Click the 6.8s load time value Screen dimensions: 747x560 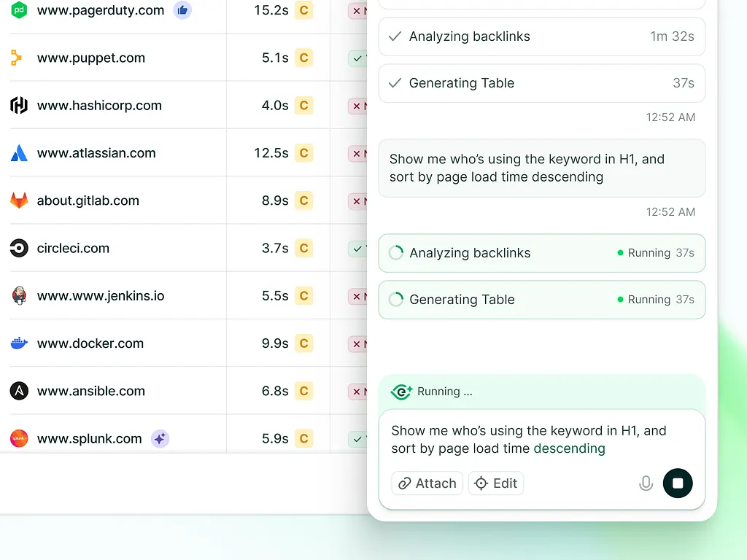pyautogui.click(x=275, y=391)
